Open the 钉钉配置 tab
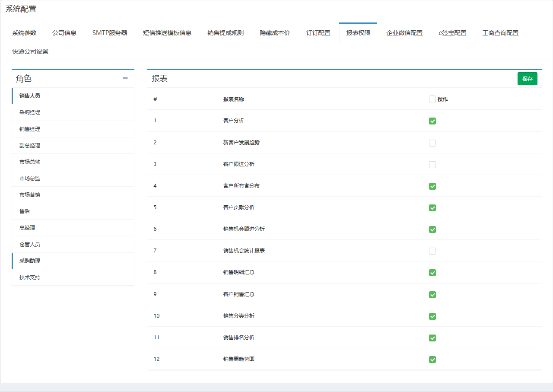 [x=318, y=33]
